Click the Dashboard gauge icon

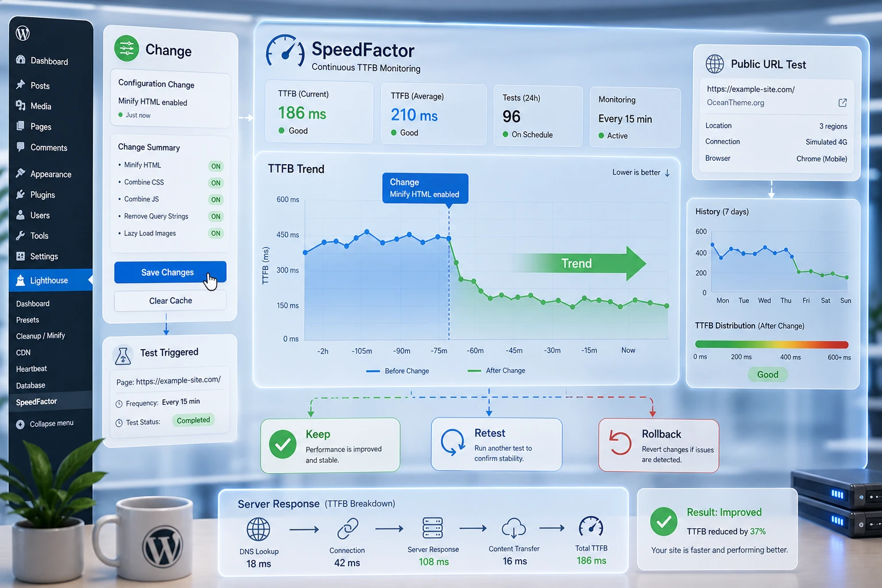pyautogui.click(x=21, y=60)
